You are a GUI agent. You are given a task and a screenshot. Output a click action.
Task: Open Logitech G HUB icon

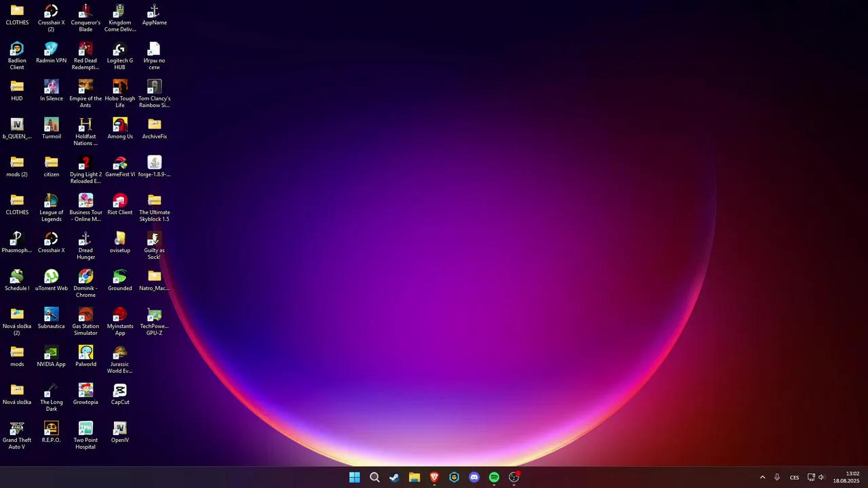tap(120, 56)
